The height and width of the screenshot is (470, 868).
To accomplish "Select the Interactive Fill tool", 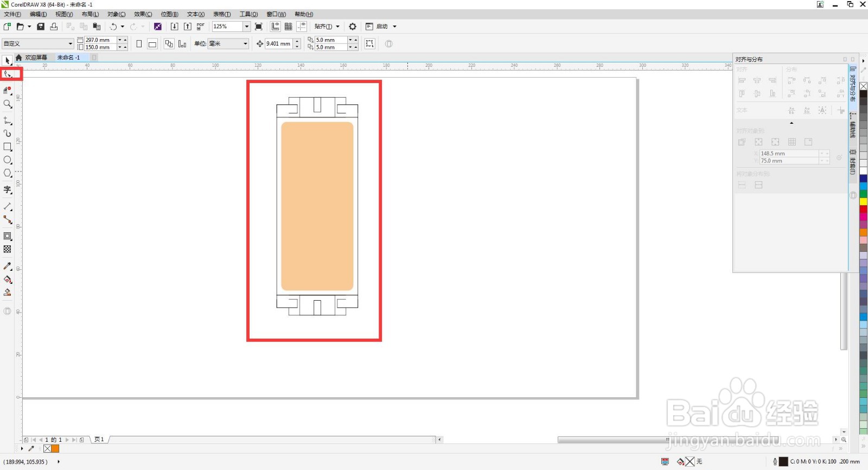I will coord(8,280).
